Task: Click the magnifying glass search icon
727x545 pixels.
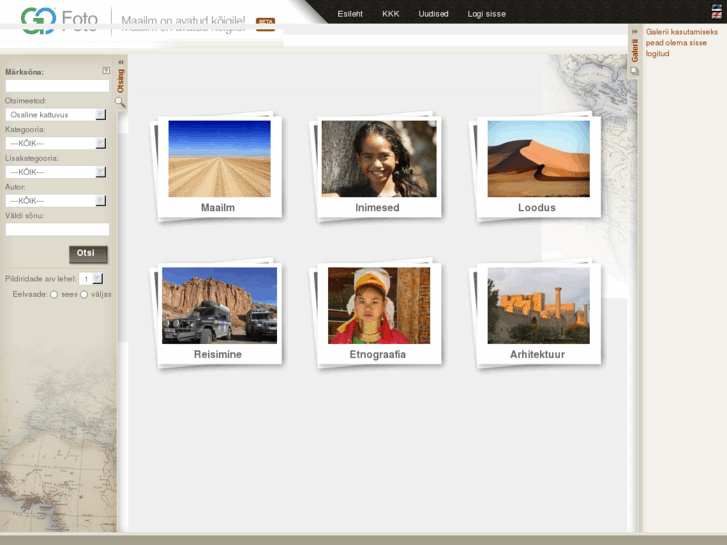Action: 120,102
